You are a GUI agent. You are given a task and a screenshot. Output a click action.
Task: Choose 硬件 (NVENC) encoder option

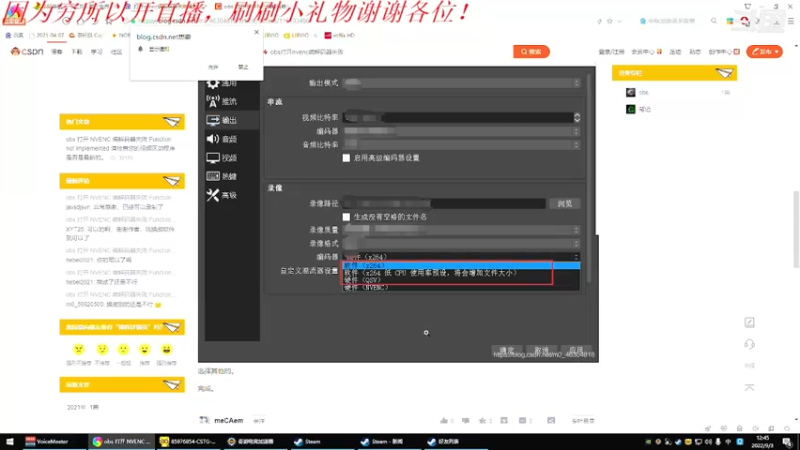pyautogui.click(x=461, y=287)
